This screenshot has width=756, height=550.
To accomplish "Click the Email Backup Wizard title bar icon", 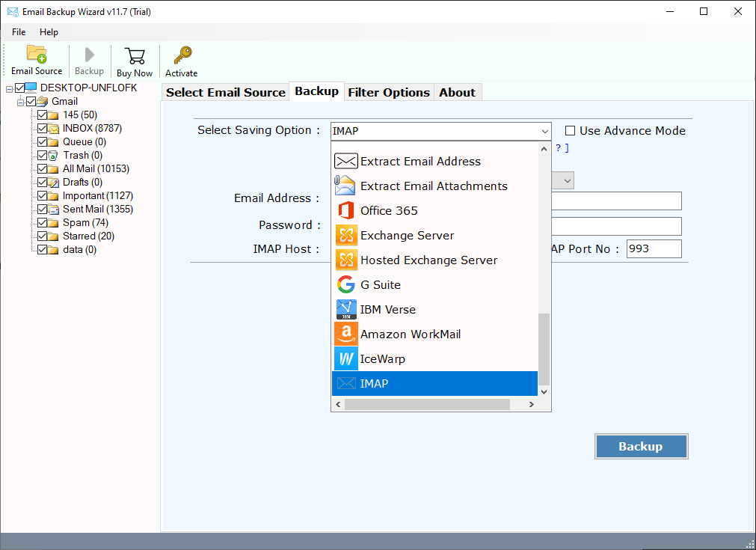I will click(x=13, y=11).
